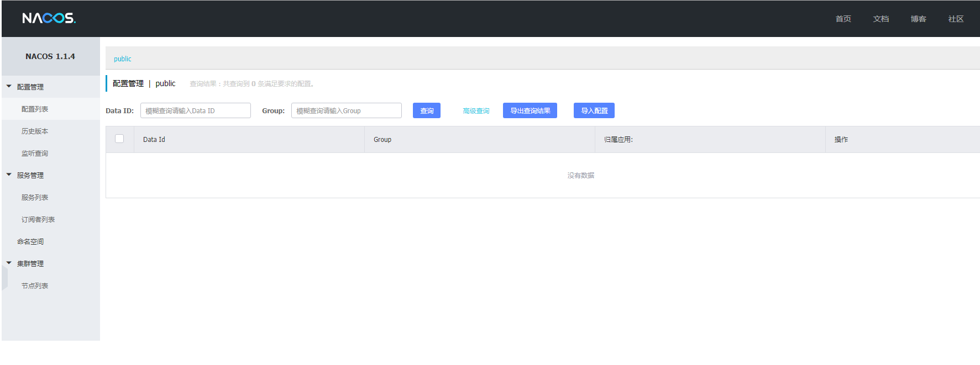The image size is (980, 365).
Task: Click the 导出查询结果 button
Action: click(x=530, y=110)
